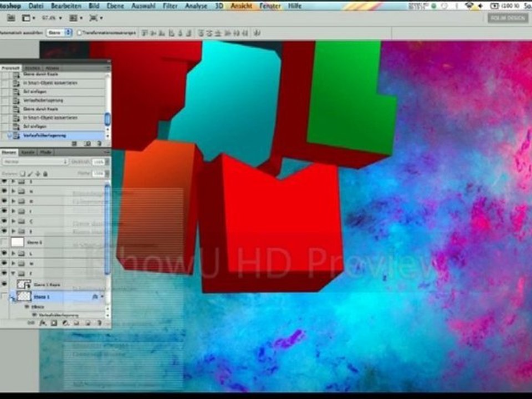532x399 pixels.
Task: Create a new group in the Ebenen panel
Action: pyautogui.click(x=76, y=323)
